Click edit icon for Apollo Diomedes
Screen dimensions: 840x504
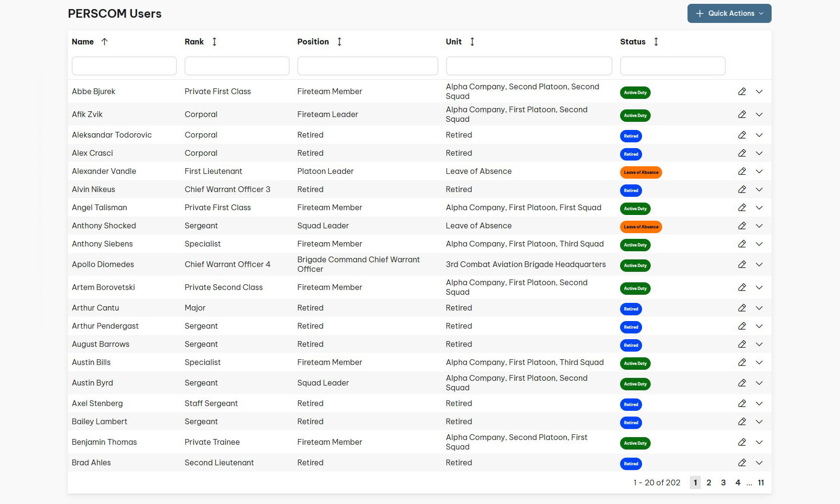pyautogui.click(x=742, y=265)
